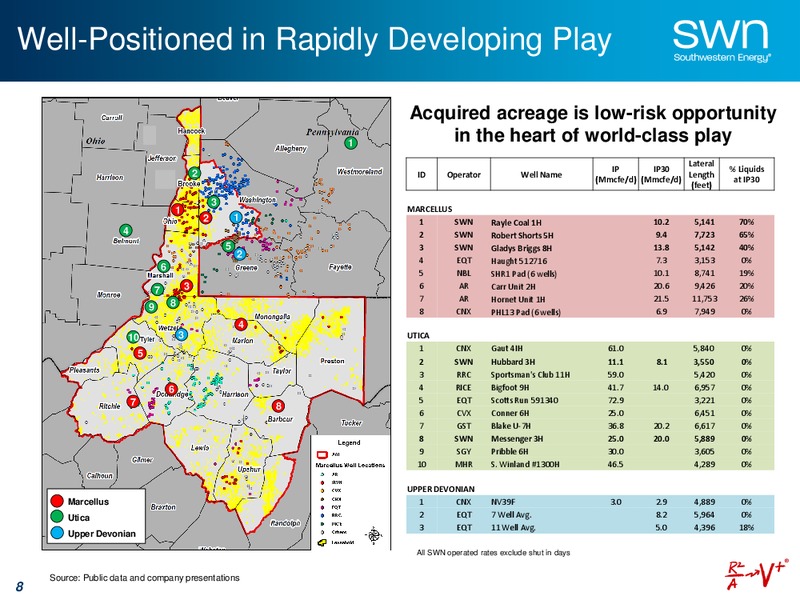Click the 'Hornet Unit 1H' well name
The image size is (800, 600).
(x=518, y=299)
